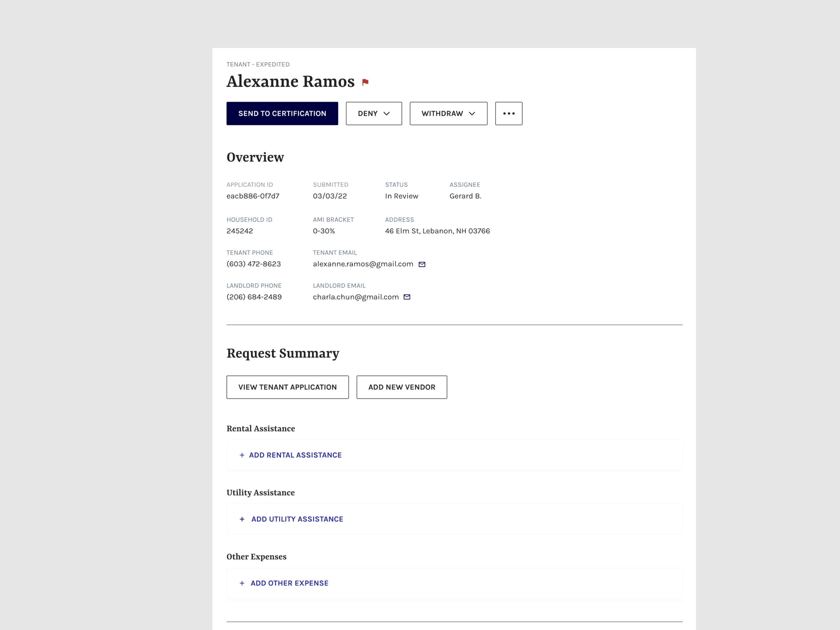The image size is (840, 630).
Task: Click the Application ID value eacb886-0f7d7
Action: click(x=253, y=196)
